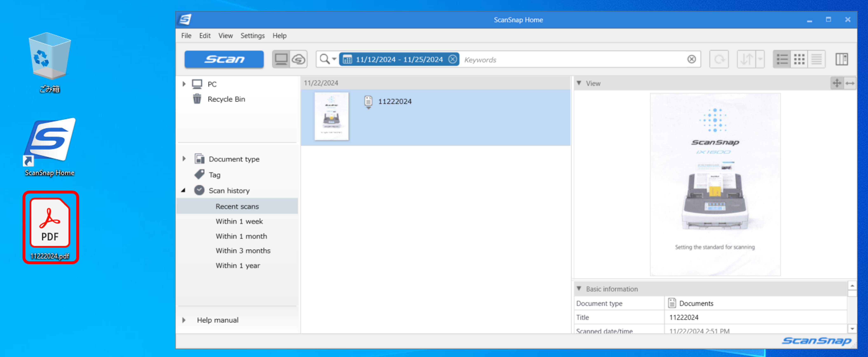868x357 pixels.
Task: Select the 11222024 document thumbnail in list
Action: [332, 116]
